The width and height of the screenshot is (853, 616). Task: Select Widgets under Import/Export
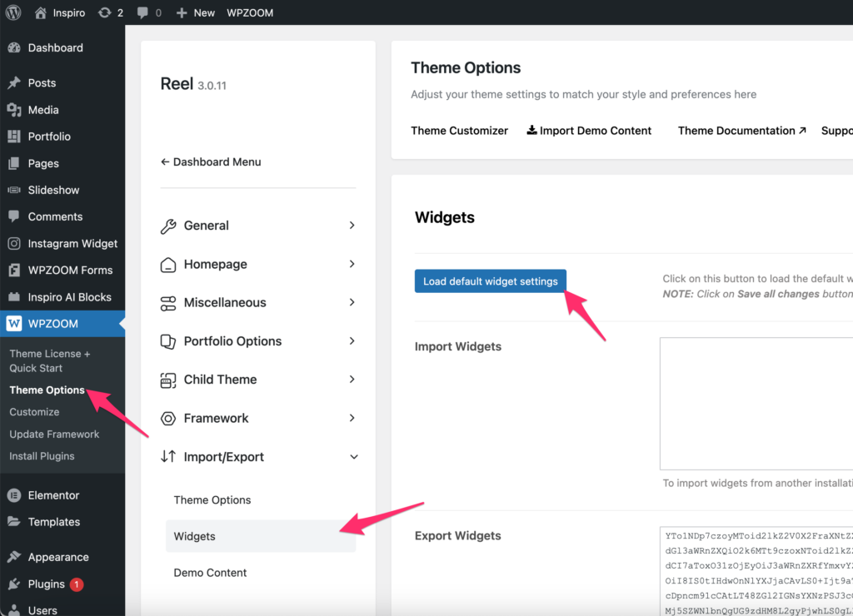click(195, 536)
